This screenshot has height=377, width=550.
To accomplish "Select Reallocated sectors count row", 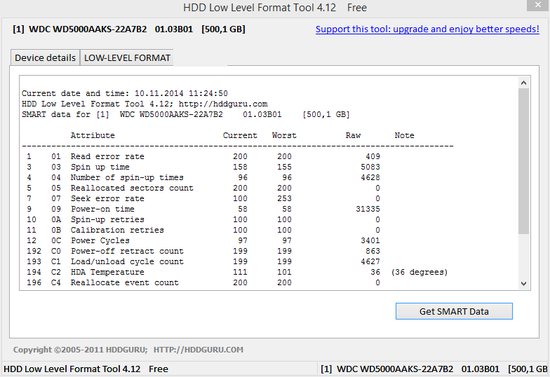I will (x=203, y=188).
